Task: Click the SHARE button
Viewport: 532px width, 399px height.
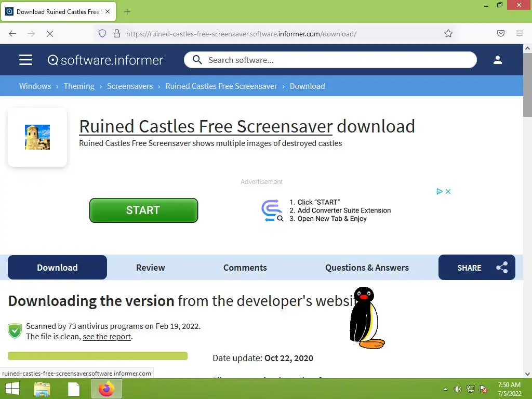Action: (x=477, y=268)
